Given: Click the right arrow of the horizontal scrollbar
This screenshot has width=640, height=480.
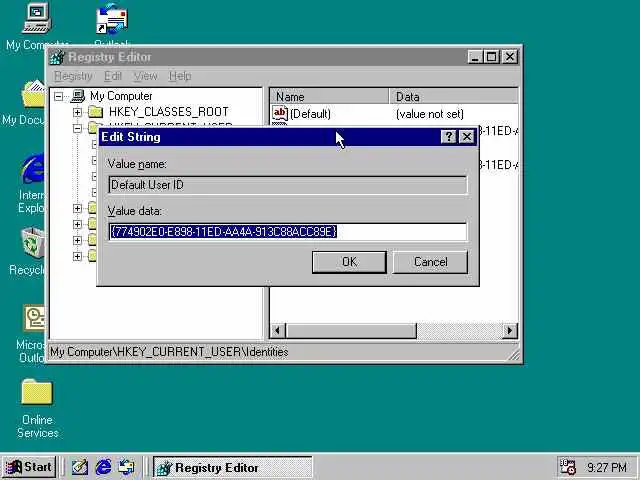Looking at the screenshot, I should pyautogui.click(x=510, y=331).
